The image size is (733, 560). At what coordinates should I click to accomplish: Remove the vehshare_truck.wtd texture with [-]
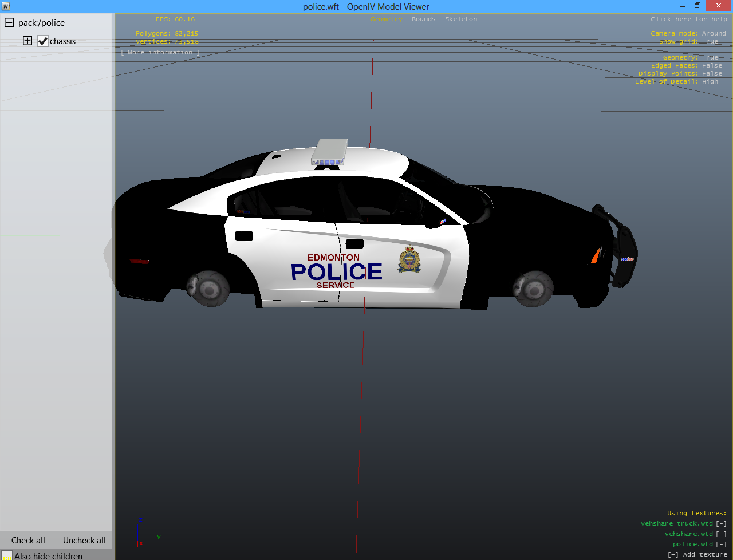[722, 523]
